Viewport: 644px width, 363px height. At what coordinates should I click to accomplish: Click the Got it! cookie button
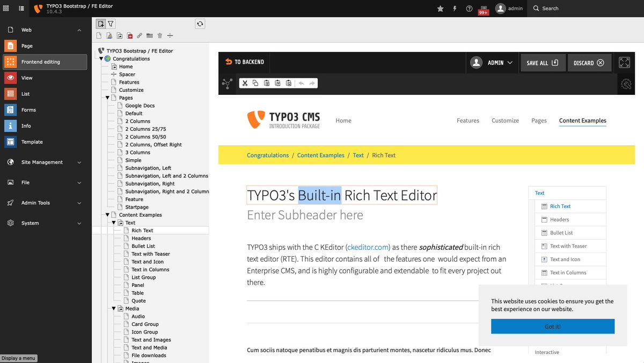pos(553,326)
